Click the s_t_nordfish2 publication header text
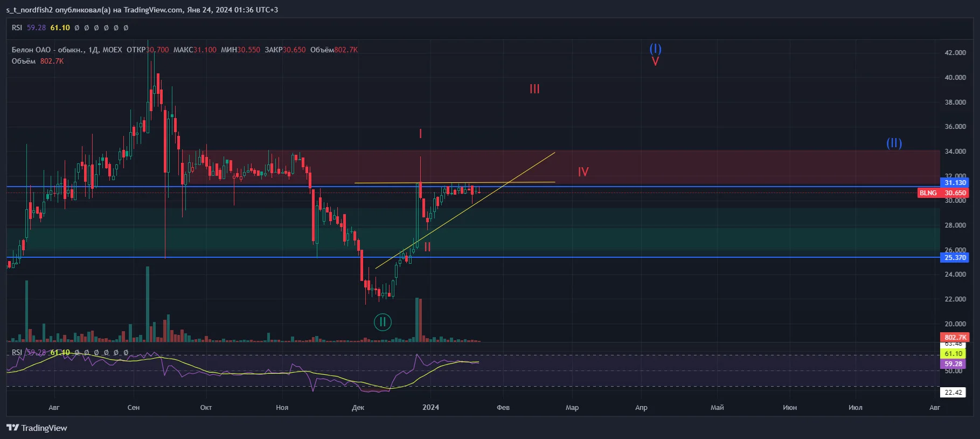Screen dimensions: 980x439 pyautogui.click(x=142, y=10)
